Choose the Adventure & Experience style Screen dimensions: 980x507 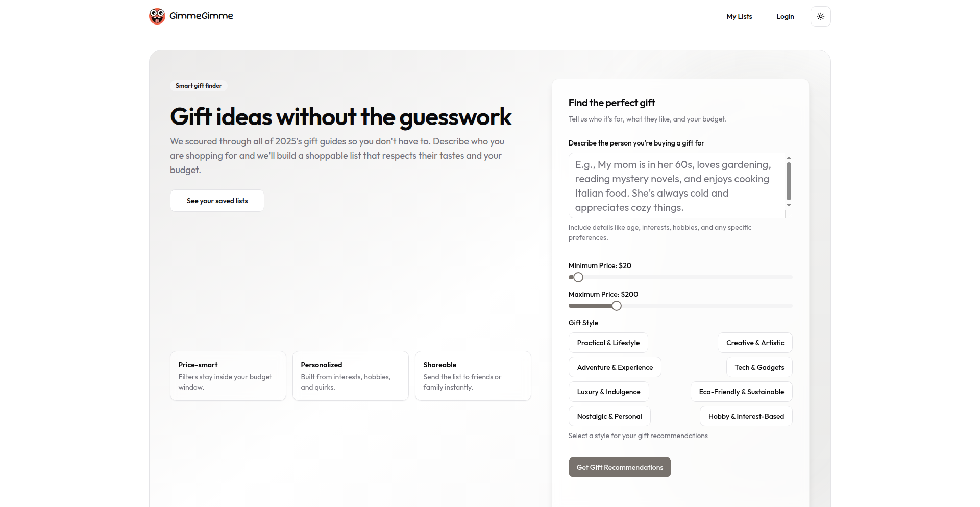click(x=615, y=367)
